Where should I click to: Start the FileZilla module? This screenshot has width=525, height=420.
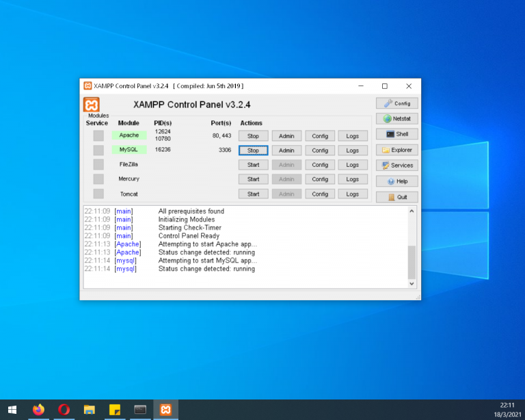(x=254, y=165)
